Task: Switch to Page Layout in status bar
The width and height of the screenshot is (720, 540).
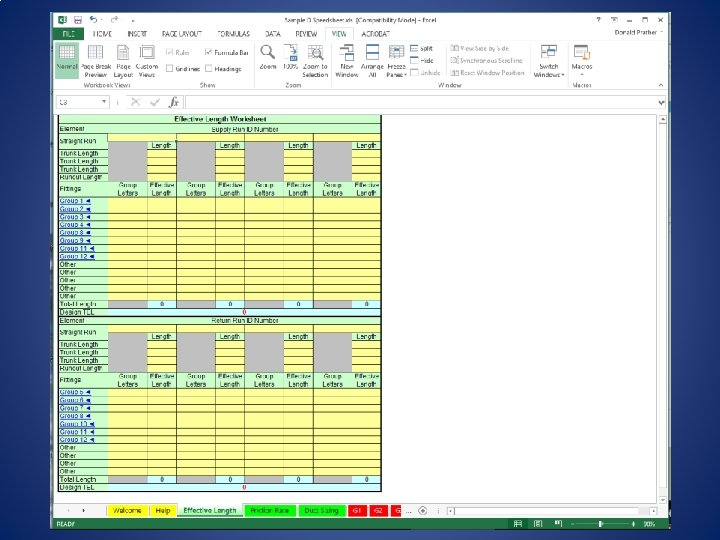Action: (x=538, y=524)
